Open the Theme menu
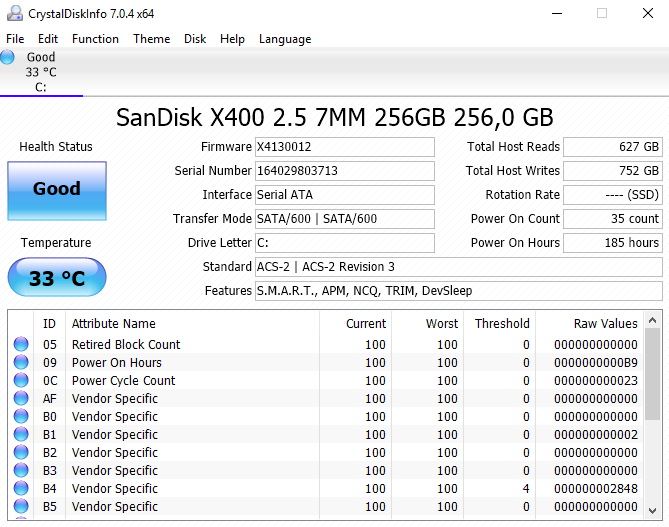669x527 pixels. (151, 39)
